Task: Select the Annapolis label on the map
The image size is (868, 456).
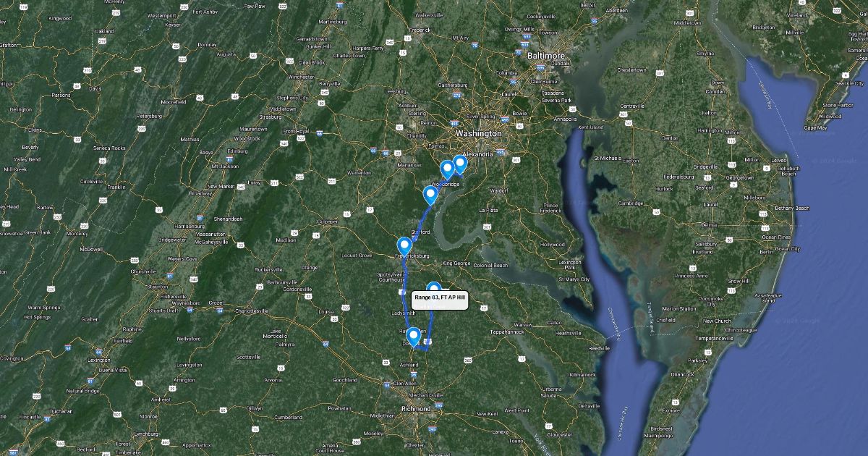Action: (565, 118)
